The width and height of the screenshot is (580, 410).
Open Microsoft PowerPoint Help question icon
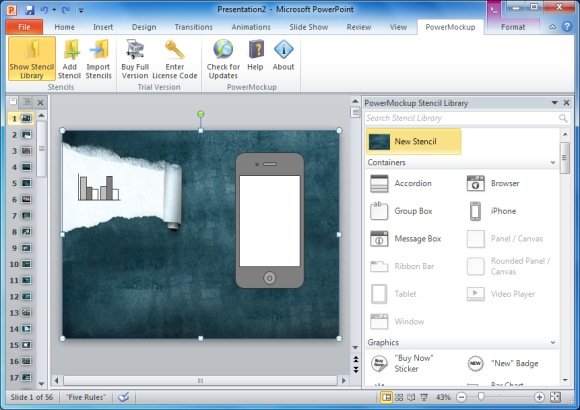tap(567, 27)
